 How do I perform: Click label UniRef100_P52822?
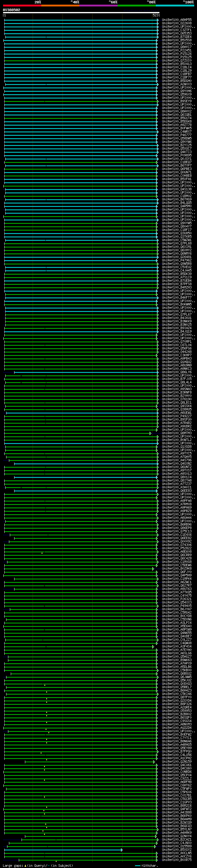pos(177,548)
